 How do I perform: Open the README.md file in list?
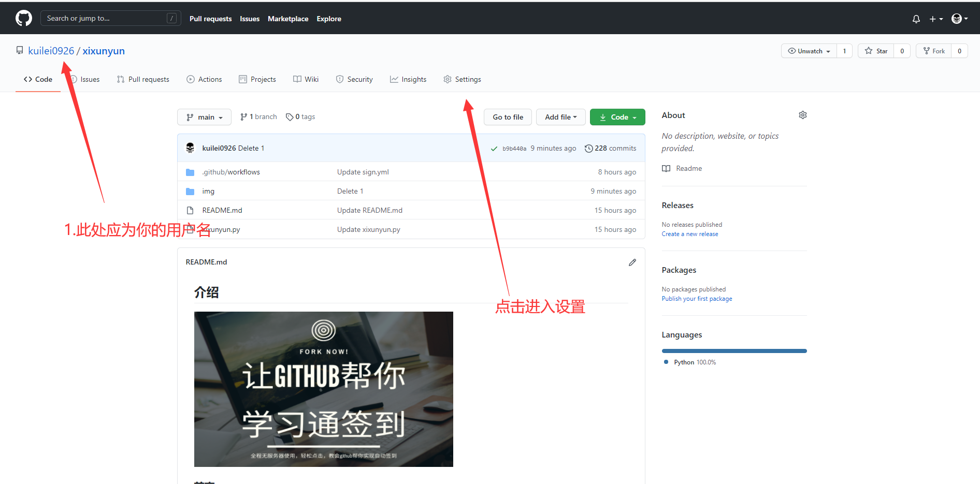point(222,210)
